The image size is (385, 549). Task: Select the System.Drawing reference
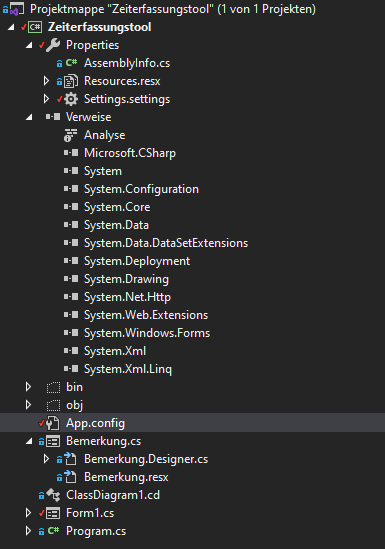pyautogui.click(x=126, y=279)
